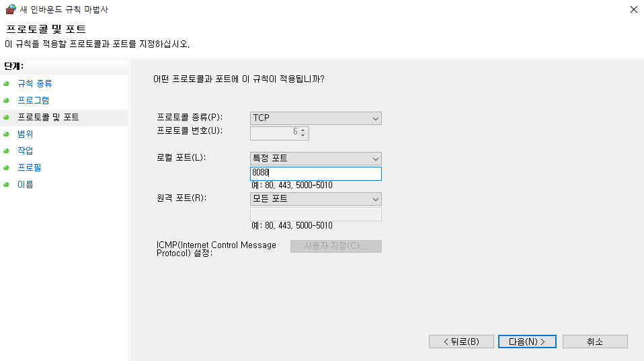Click green bullet beside 이름 step
644x361 pixels.
[7, 184]
